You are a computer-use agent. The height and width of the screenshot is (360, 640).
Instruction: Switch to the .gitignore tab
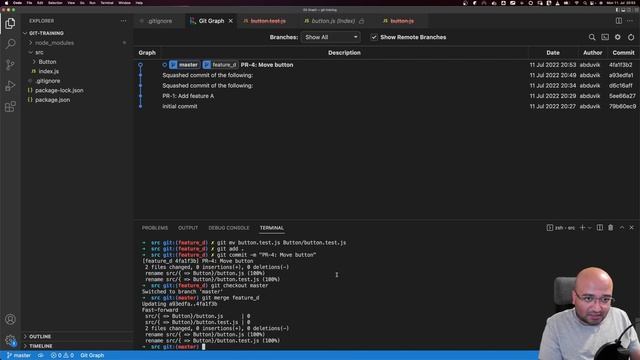(160, 21)
